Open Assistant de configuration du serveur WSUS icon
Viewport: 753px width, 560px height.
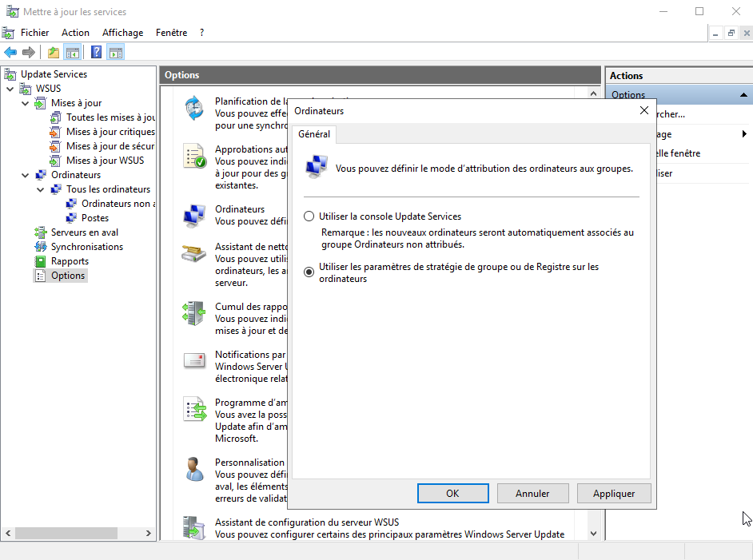194,528
